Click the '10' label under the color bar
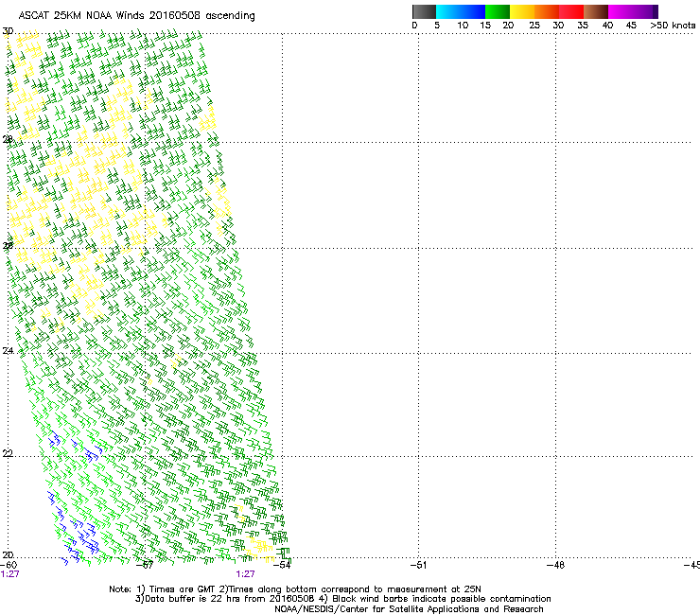This screenshot has width=700, height=615. pos(463,26)
